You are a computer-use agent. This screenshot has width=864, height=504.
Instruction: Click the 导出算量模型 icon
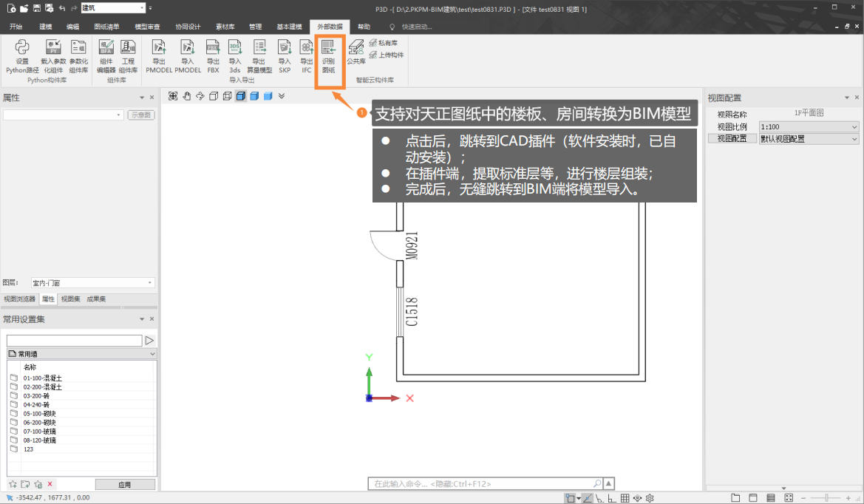click(259, 56)
